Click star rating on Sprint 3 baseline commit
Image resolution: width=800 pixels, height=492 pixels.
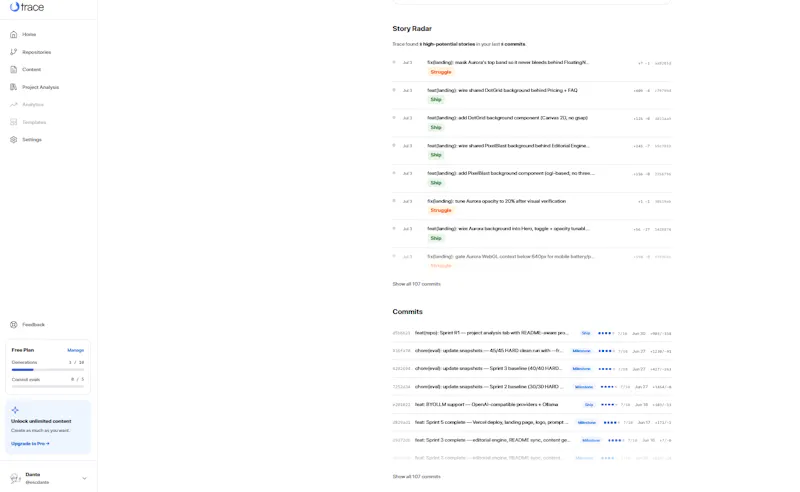pyautogui.click(x=607, y=369)
